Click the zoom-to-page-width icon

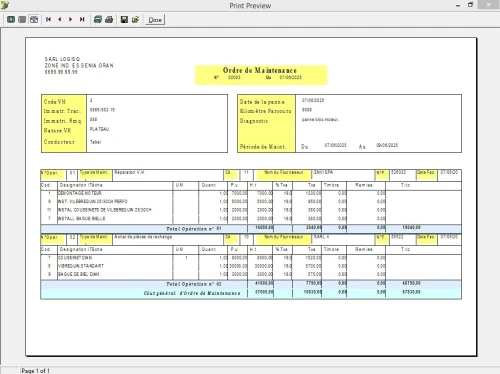click(34, 19)
